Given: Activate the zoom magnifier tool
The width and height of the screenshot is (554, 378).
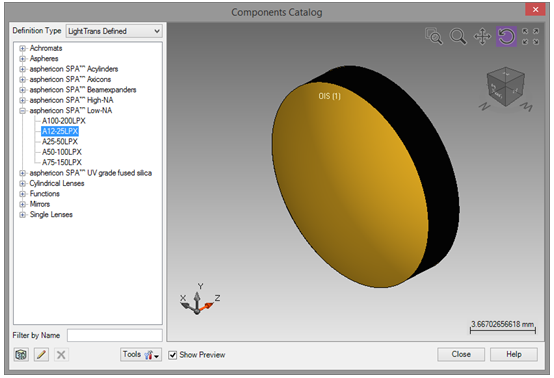Looking at the screenshot, I should (x=458, y=36).
